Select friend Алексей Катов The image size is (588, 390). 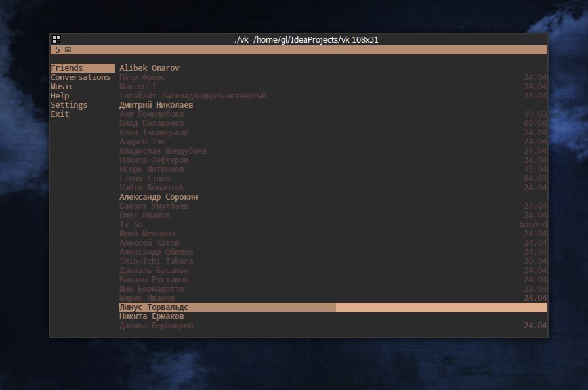pyautogui.click(x=149, y=243)
